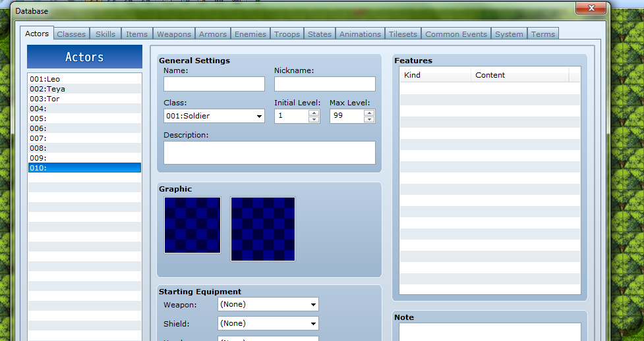The height and width of the screenshot is (341, 644).
Task: Close the Database window
Action: (591, 8)
